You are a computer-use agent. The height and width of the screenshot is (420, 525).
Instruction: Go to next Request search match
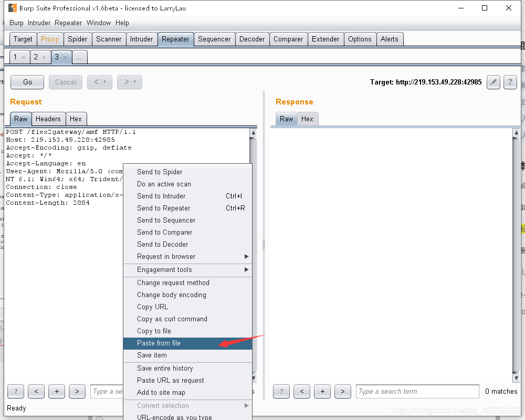[77, 391]
